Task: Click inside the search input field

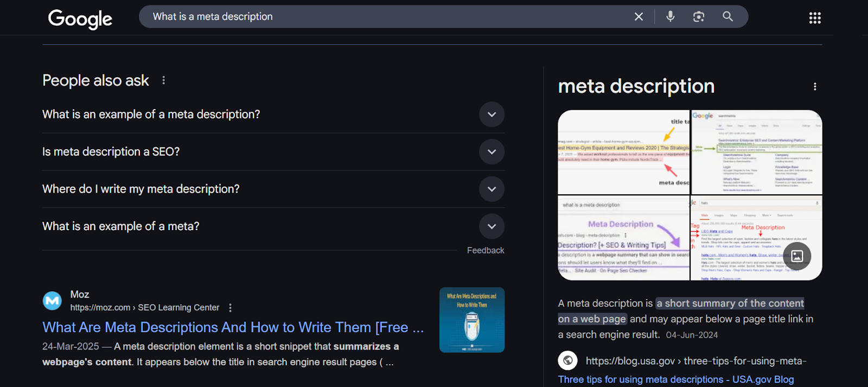Action: pos(380,17)
